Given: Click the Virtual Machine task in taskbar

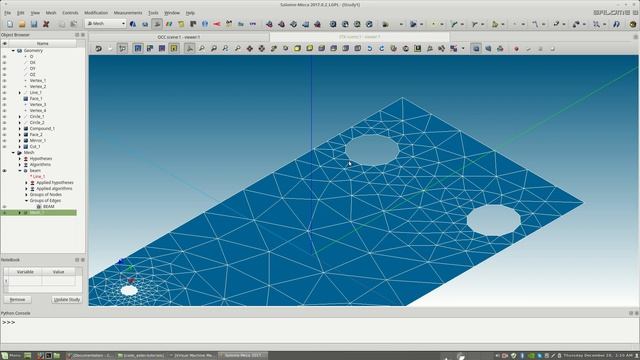Looking at the screenshot, I should click(x=192, y=356).
